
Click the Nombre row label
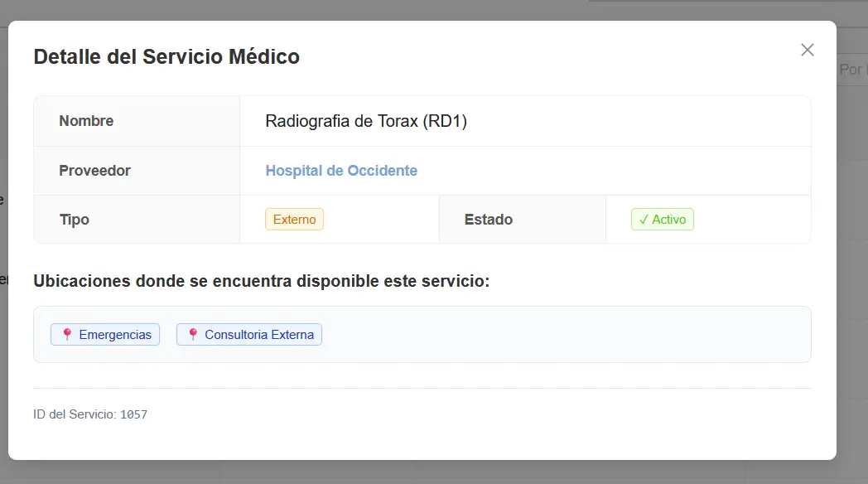click(x=86, y=121)
